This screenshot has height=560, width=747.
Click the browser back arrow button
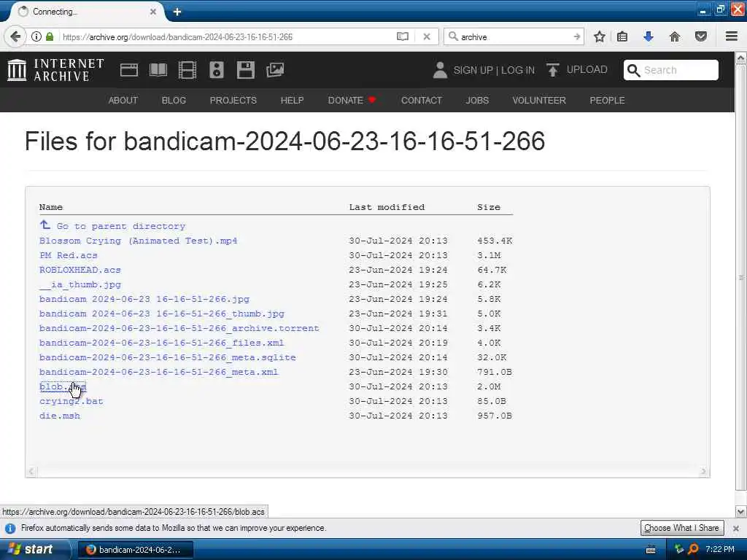(15, 36)
